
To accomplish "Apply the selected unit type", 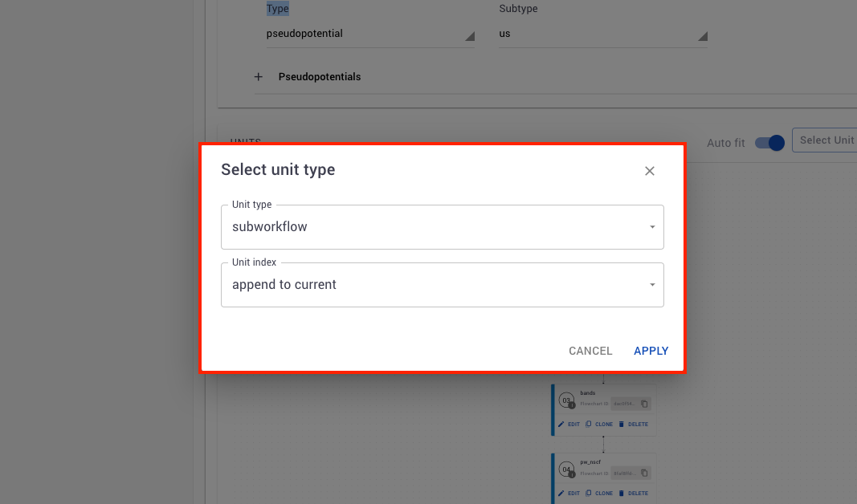I will coord(651,351).
